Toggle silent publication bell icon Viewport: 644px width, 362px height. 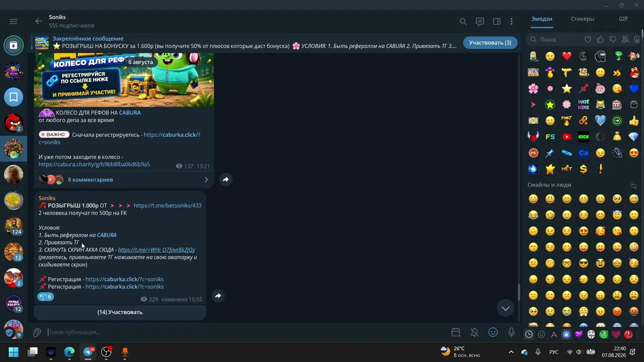(x=474, y=332)
